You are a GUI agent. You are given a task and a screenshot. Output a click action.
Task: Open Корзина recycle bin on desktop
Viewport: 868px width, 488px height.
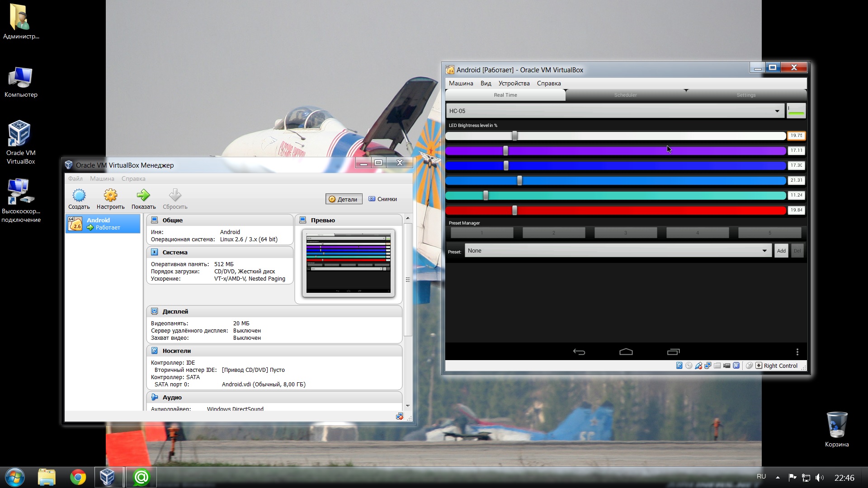click(x=836, y=429)
